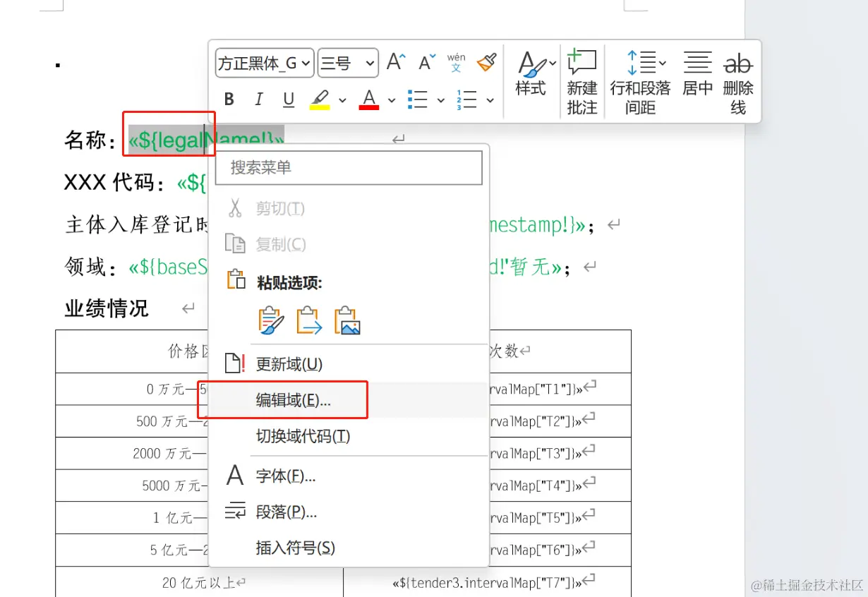
Task: Click the 名称： label text
Action: tap(91, 140)
